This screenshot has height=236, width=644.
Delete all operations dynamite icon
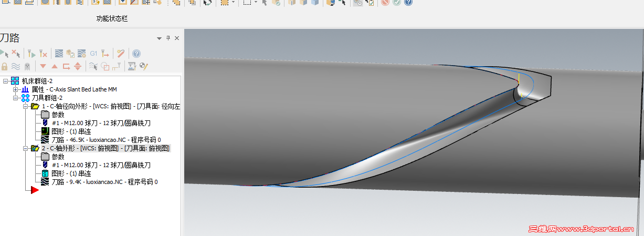(x=121, y=53)
